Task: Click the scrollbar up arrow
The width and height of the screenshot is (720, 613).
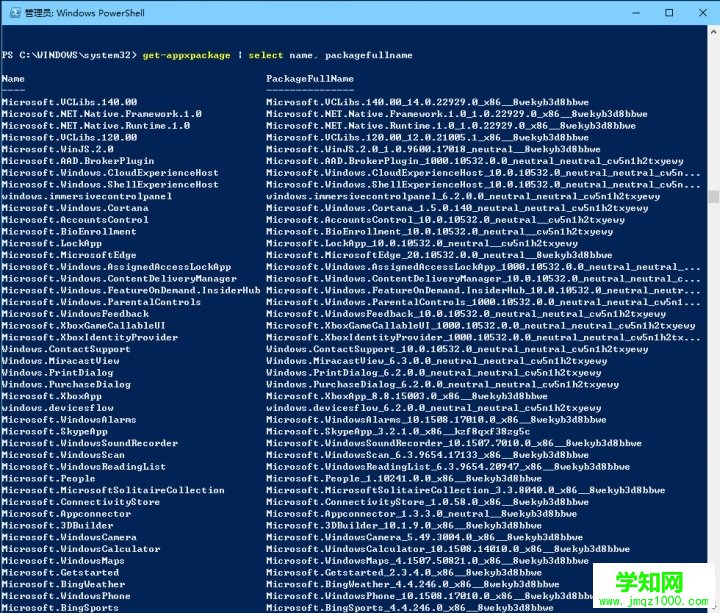Action: 713,32
